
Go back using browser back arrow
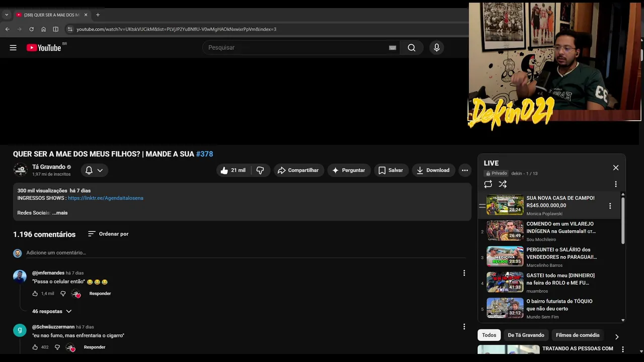pos(8,29)
